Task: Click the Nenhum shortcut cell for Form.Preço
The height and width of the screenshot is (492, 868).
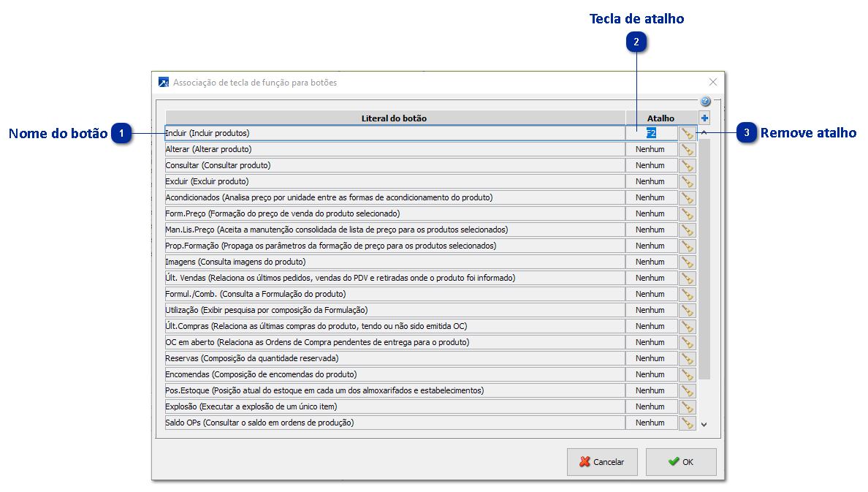Action: tap(652, 214)
